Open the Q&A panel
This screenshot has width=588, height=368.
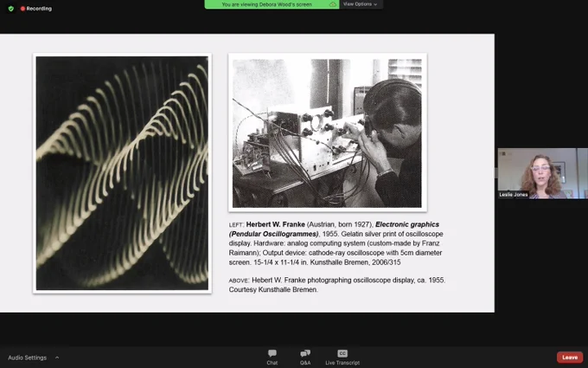click(305, 357)
